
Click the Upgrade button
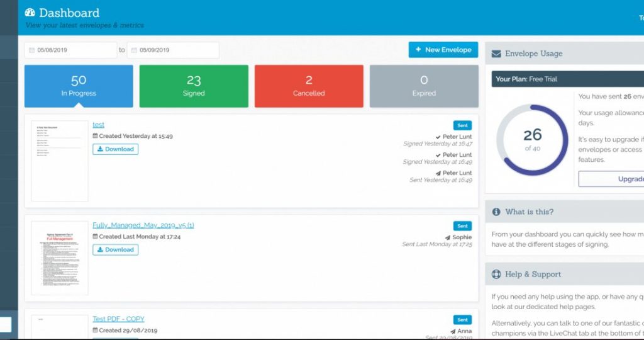(612, 179)
